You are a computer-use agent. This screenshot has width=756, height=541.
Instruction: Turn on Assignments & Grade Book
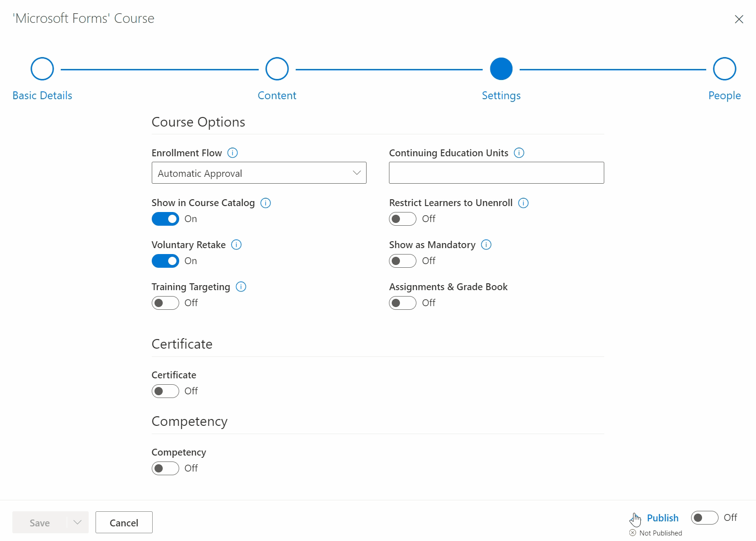[403, 303]
